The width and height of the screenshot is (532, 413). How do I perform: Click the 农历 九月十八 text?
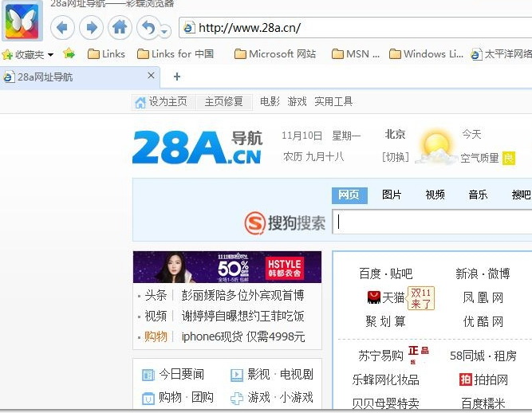click(313, 156)
